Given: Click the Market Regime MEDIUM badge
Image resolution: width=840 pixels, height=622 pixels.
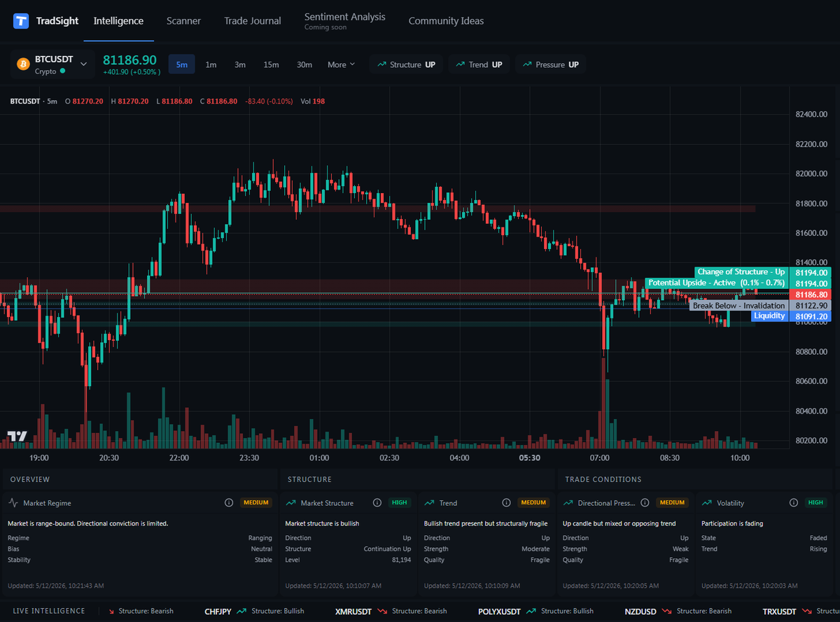Looking at the screenshot, I should pos(255,502).
